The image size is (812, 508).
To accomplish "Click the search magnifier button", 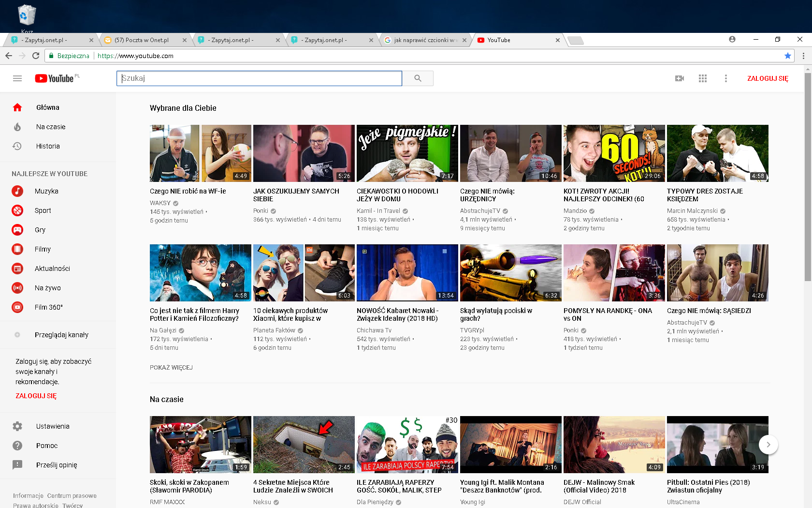I will coord(418,78).
